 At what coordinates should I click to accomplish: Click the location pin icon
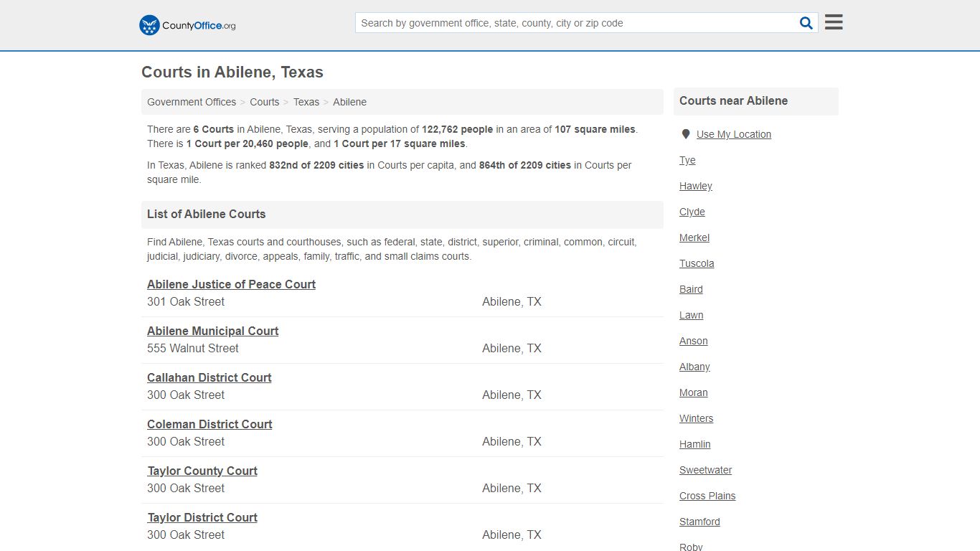coord(686,134)
